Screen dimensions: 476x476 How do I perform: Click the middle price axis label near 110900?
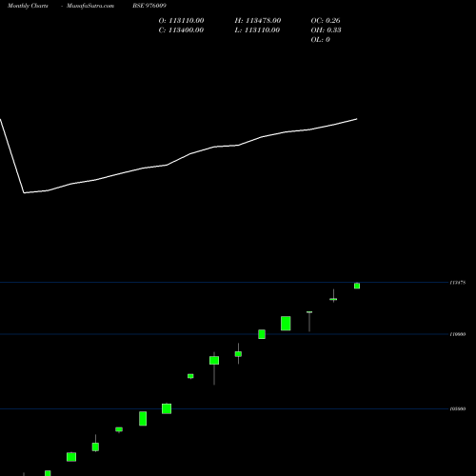(458, 334)
